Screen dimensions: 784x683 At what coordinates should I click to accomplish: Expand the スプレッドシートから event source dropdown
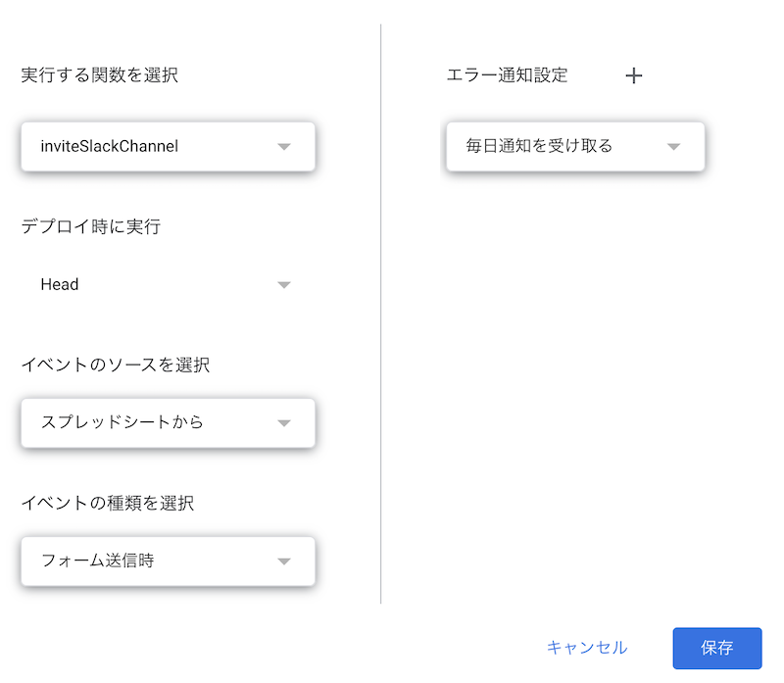tap(168, 423)
